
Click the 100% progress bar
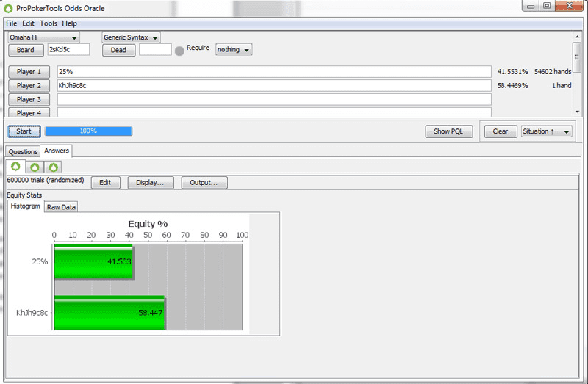pos(88,131)
